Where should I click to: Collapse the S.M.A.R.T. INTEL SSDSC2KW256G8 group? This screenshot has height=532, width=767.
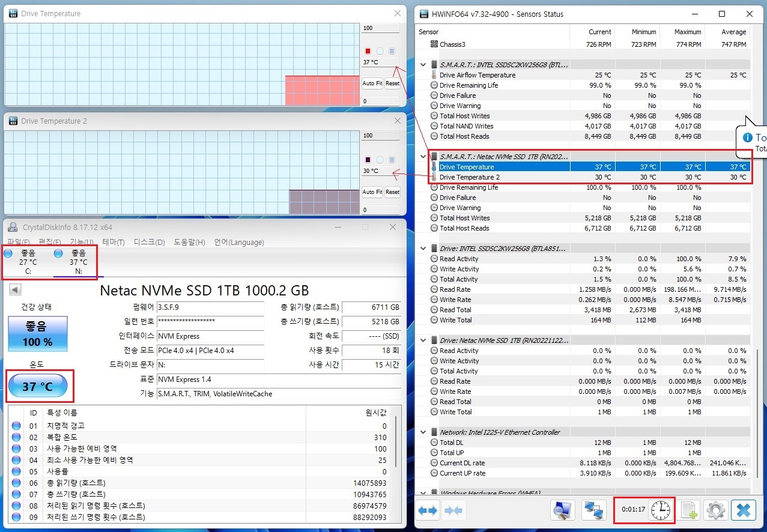point(423,64)
